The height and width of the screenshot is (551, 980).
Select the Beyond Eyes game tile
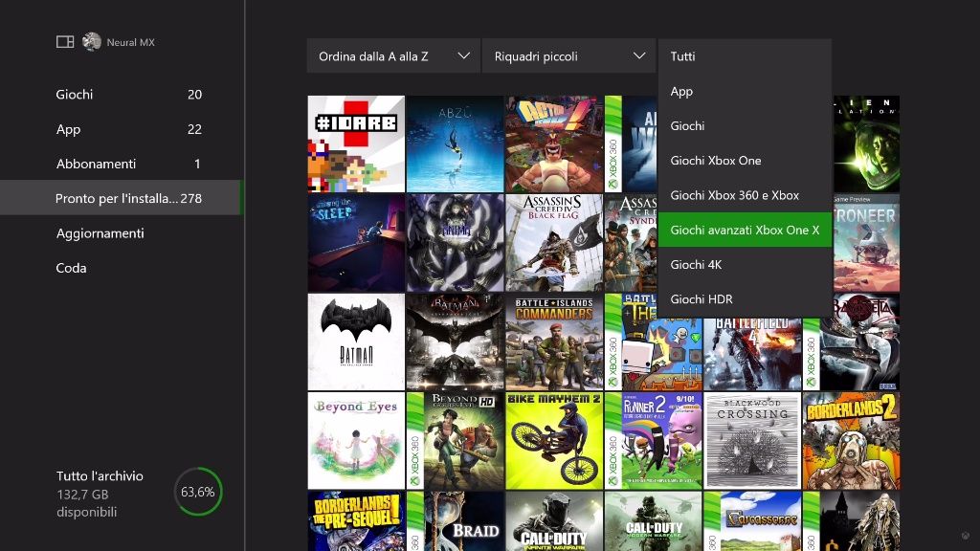click(x=356, y=440)
